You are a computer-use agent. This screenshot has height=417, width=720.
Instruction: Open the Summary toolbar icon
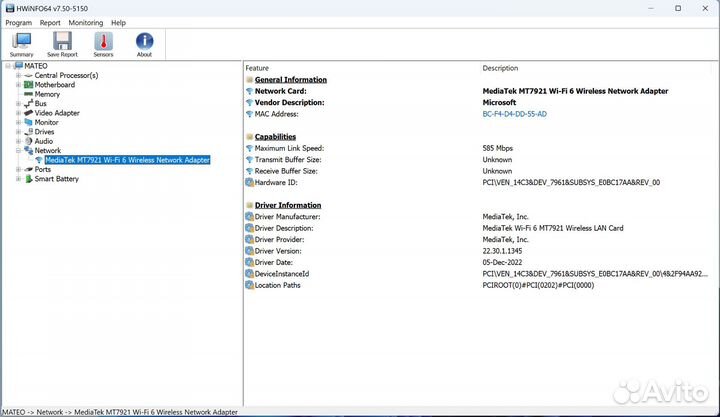pyautogui.click(x=21, y=43)
